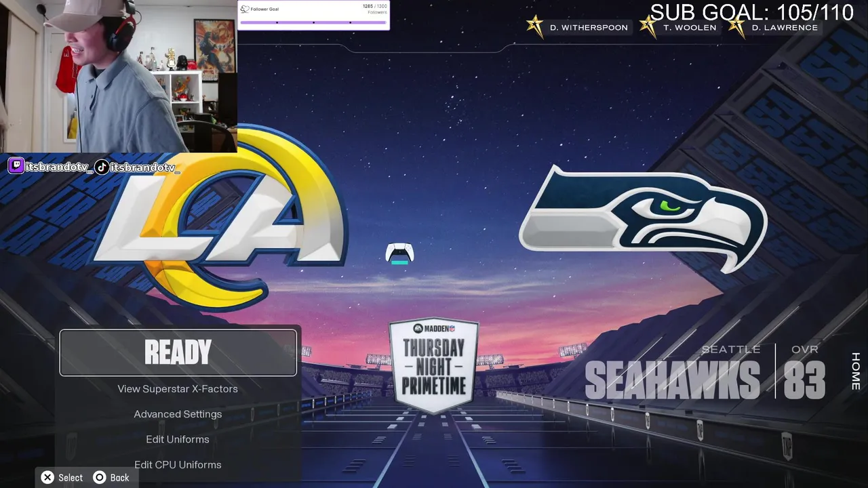Click the LA Rams team logo

tap(220, 217)
